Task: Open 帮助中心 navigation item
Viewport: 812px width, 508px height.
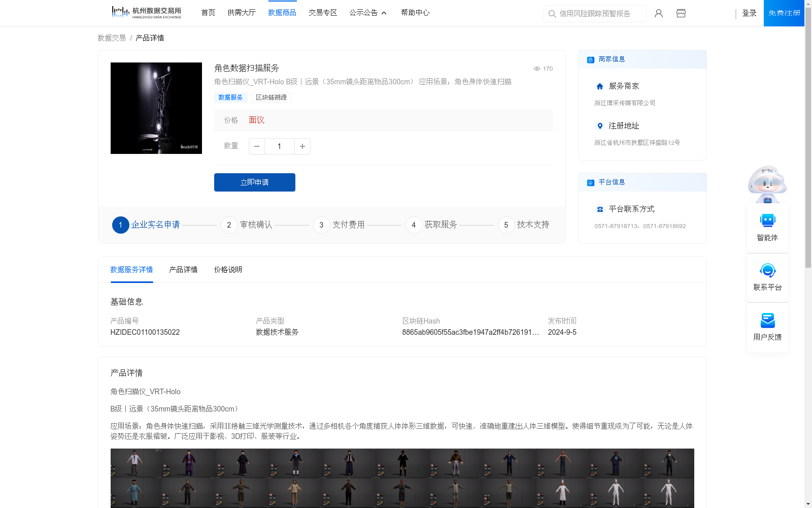Action: pyautogui.click(x=415, y=13)
